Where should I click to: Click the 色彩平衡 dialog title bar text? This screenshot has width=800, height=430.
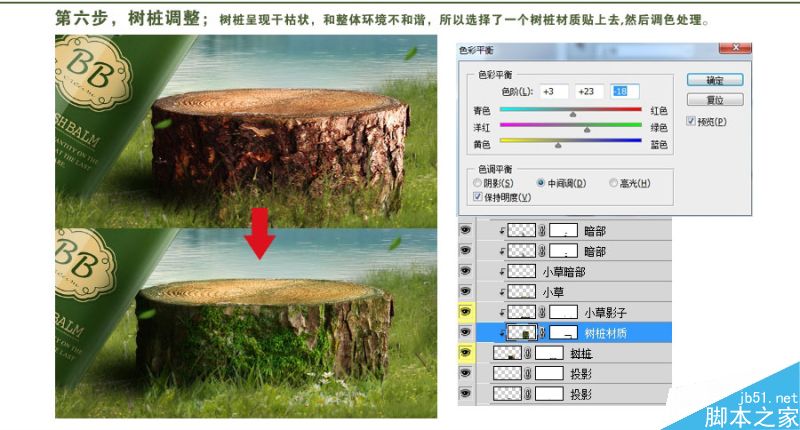(x=476, y=50)
